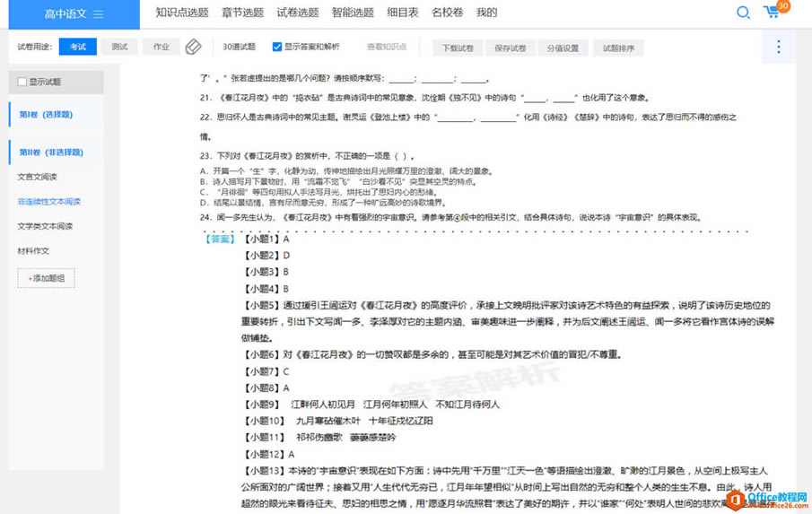Go to 知识点选题 tab
812x514 pixels.
182,13
